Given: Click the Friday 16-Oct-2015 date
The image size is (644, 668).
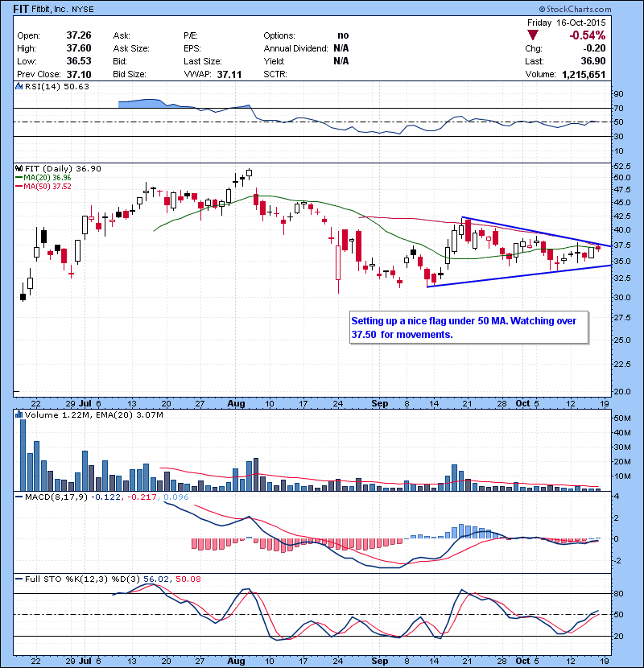Looking at the screenshot, I should pos(567,23).
